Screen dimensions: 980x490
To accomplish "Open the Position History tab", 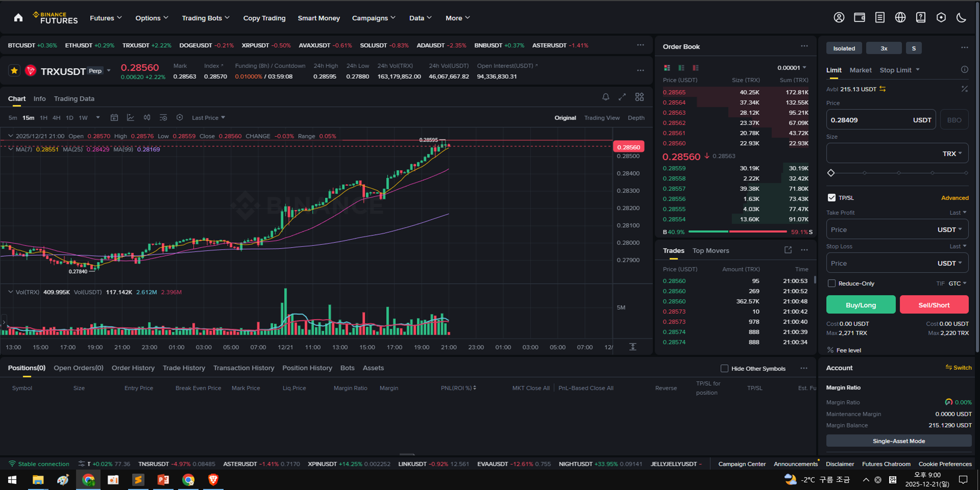I will pyautogui.click(x=307, y=368).
